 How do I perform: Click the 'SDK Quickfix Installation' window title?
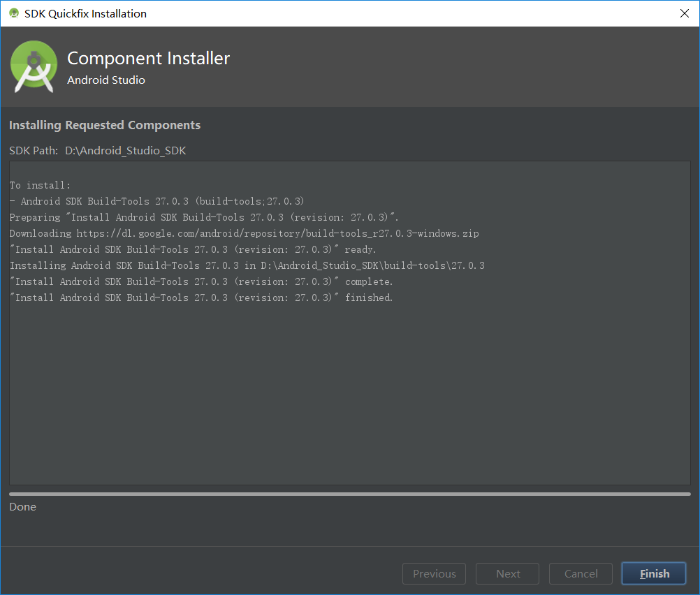(x=85, y=14)
